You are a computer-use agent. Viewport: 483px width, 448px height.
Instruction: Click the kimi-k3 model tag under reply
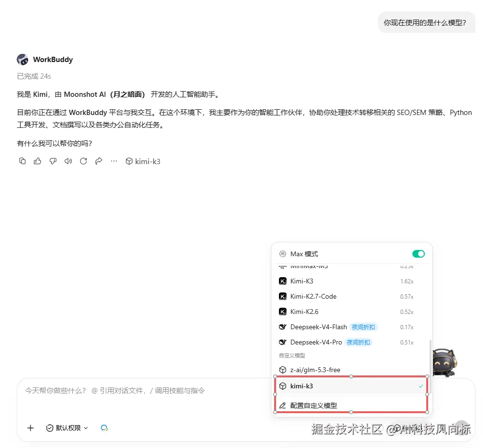[143, 161]
